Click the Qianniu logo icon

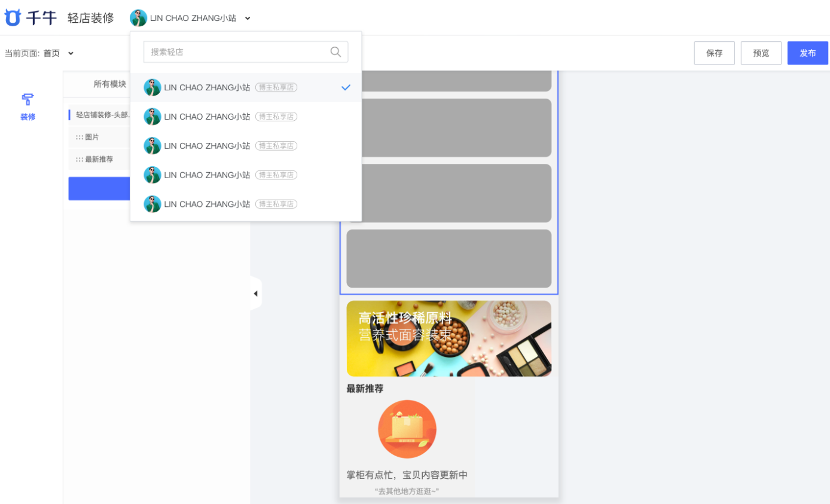coord(13,18)
